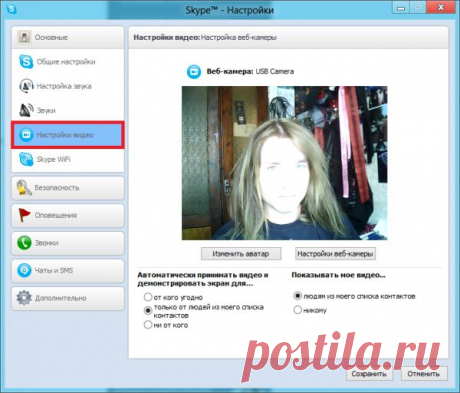
Task: Click the Общие настройки Skype icon
Action: pos(26,62)
